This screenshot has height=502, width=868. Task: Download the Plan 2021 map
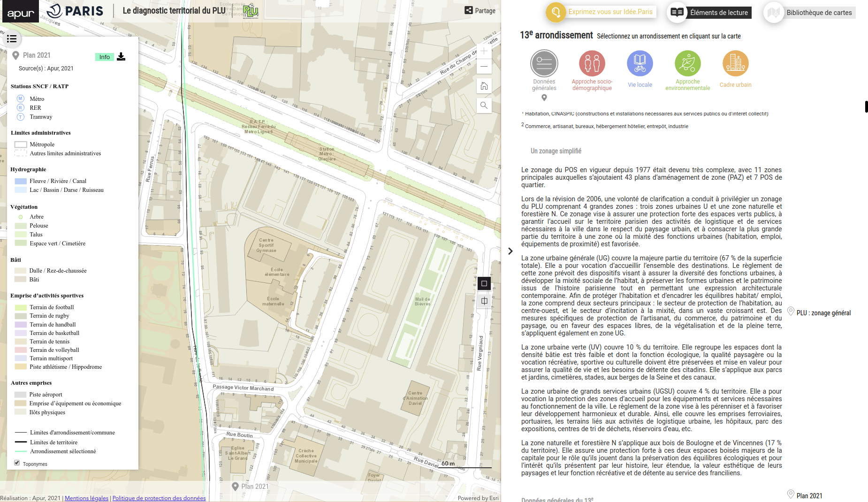click(x=121, y=57)
